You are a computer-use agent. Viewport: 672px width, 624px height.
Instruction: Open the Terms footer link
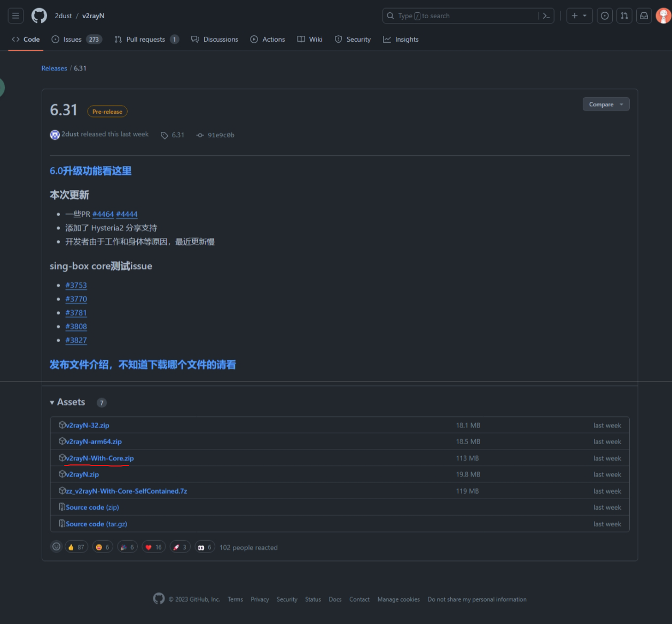235,599
